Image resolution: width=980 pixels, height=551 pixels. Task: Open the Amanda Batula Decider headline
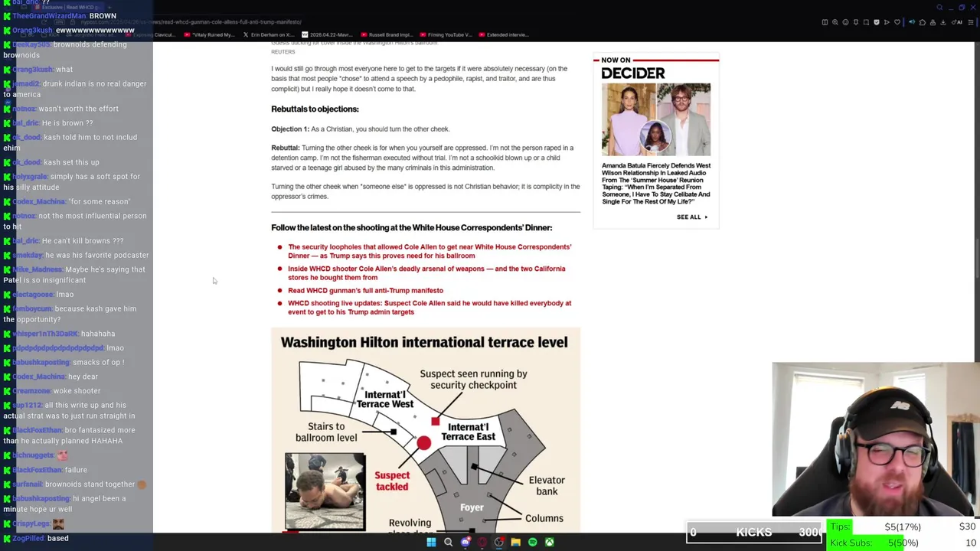click(656, 184)
